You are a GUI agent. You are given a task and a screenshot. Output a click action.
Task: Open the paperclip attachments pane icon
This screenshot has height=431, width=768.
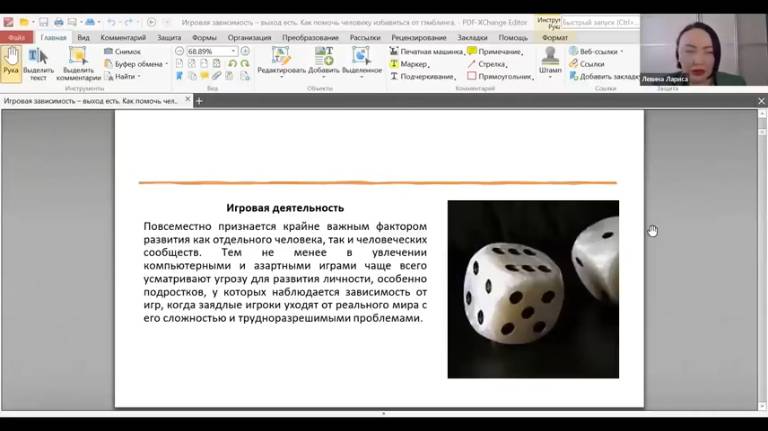[216, 76]
